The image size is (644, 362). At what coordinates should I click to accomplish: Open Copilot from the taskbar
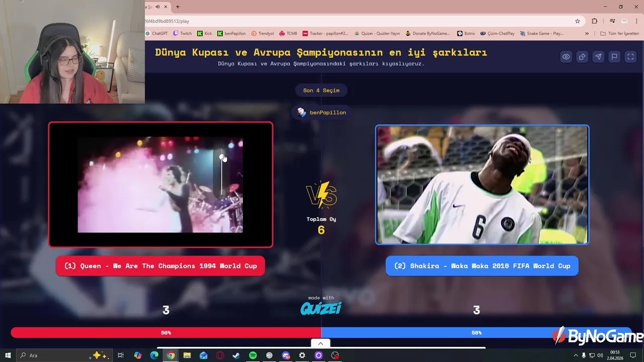tap(138, 355)
